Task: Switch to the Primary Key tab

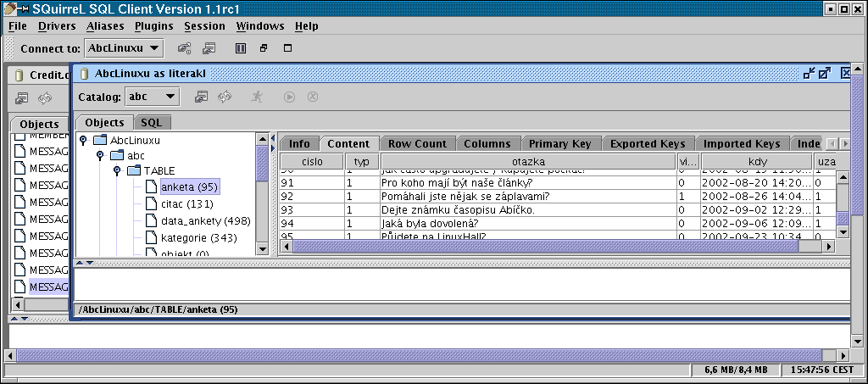Action: click(560, 144)
